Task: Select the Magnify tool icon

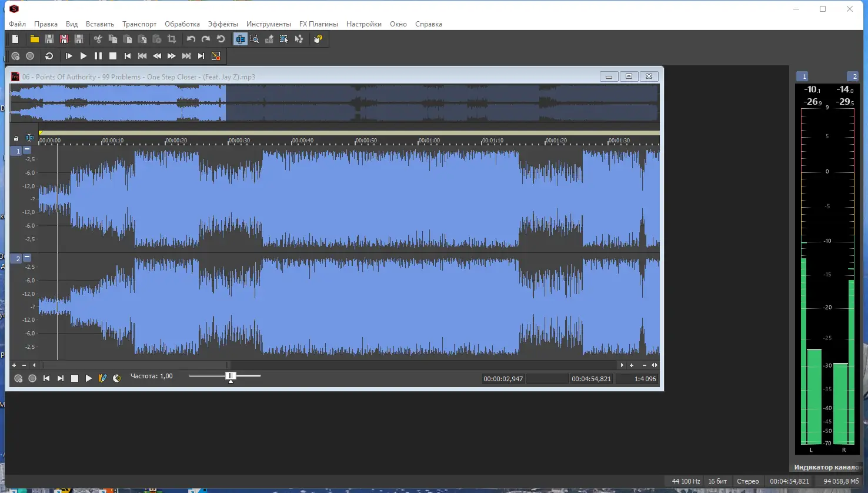Action: coord(255,39)
